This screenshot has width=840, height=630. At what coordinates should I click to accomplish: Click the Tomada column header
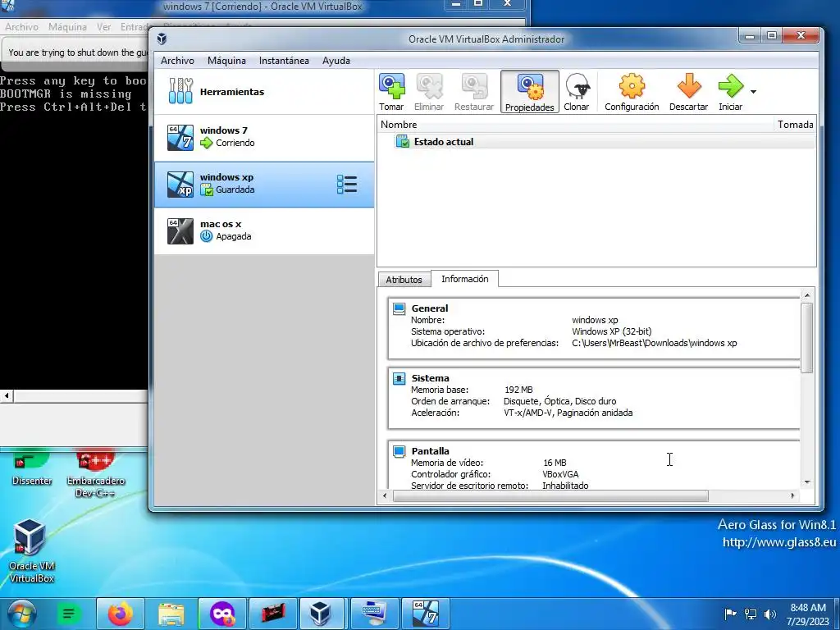tap(795, 125)
